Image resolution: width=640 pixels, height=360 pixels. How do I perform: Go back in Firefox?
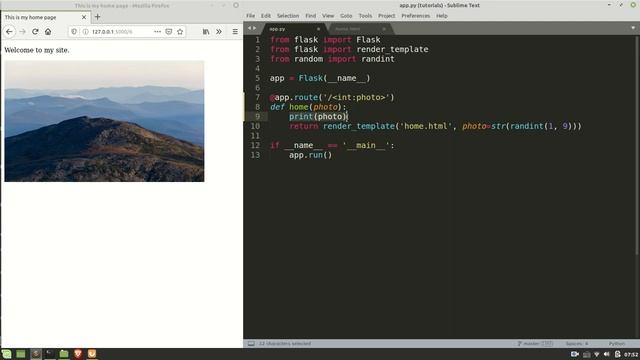pyautogui.click(x=9, y=31)
